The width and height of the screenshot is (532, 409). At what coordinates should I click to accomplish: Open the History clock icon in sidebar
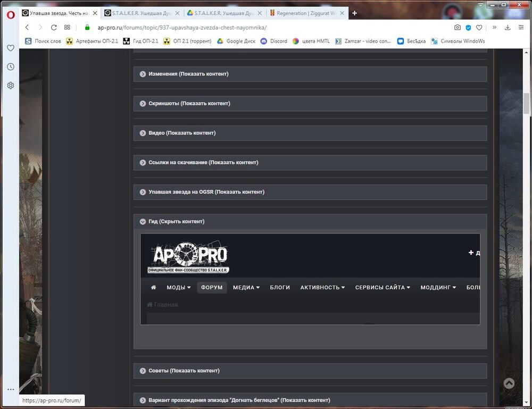tap(10, 66)
